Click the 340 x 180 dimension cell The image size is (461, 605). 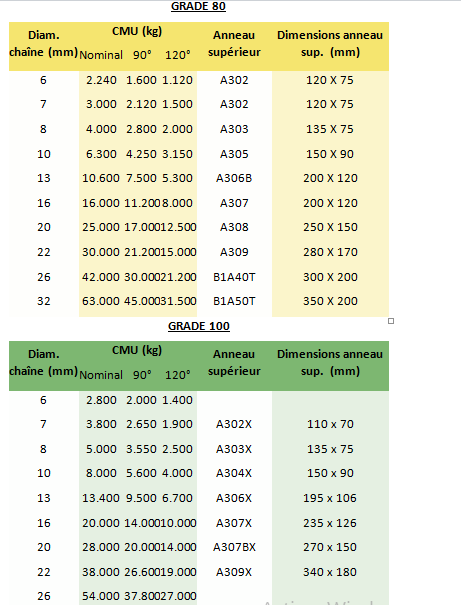[330, 572]
